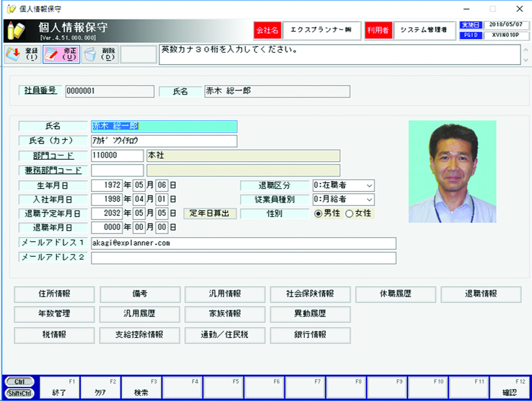Click the 登録 (I) register icon
Image resolution: width=532 pixels, height=401 pixels.
point(22,54)
